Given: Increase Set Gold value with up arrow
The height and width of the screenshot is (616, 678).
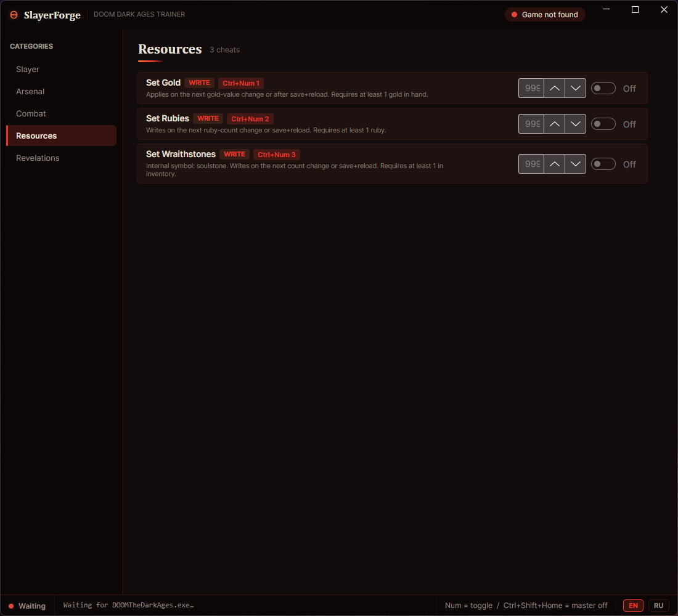Looking at the screenshot, I should tap(554, 88).
